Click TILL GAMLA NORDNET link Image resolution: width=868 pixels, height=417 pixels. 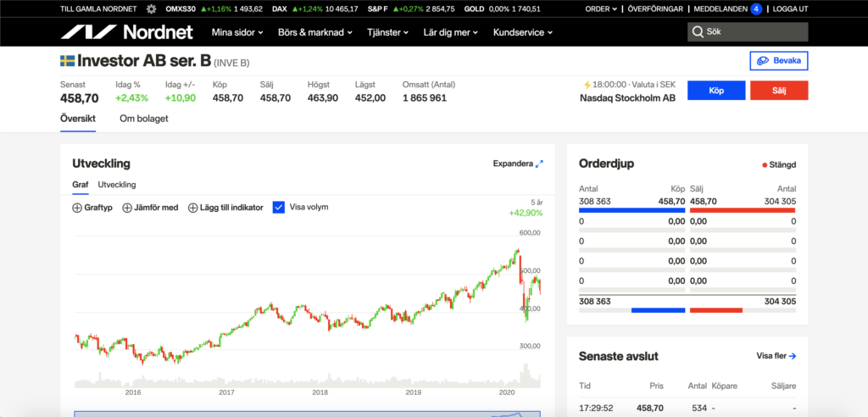(98, 8)
